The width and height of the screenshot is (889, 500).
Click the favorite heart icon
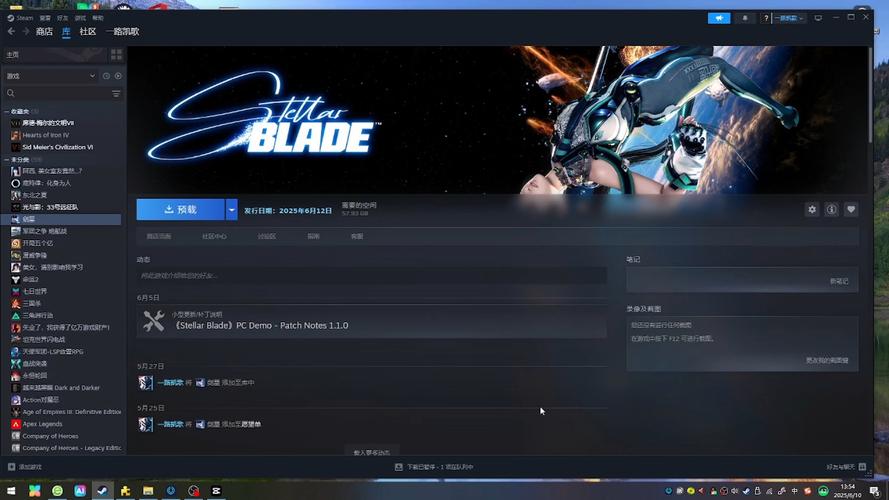point(850,209)
